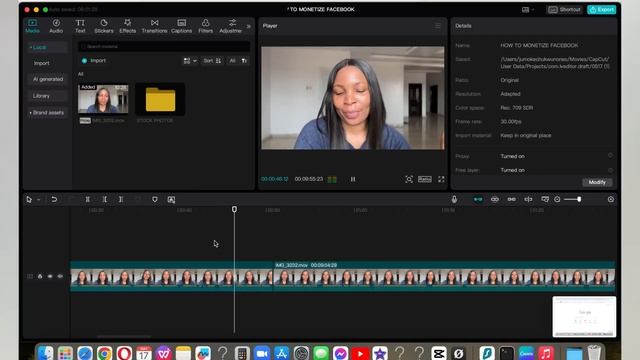
Task: Select the IMG_3232.mov media thumbnail
Action: point(103,99)
